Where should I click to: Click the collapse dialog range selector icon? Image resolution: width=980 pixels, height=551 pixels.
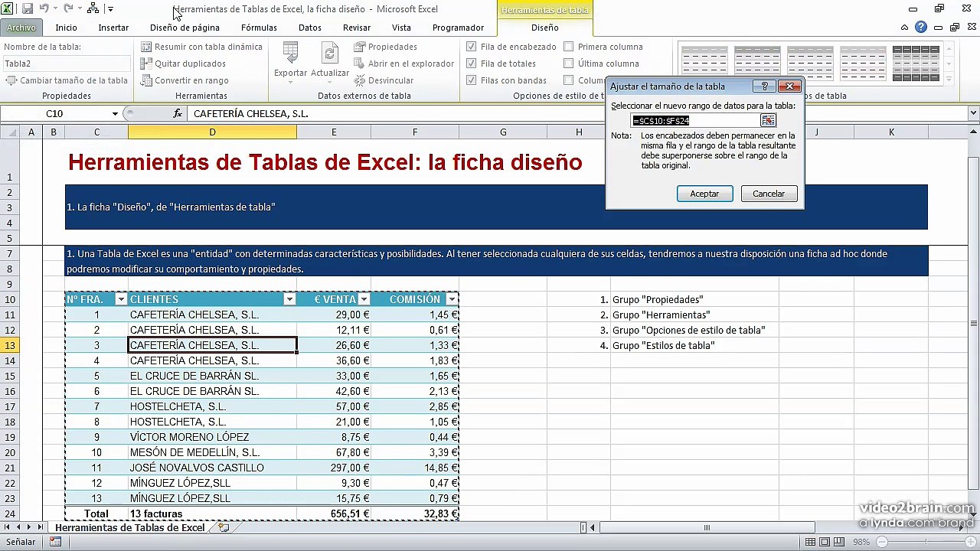coord(768,120)
